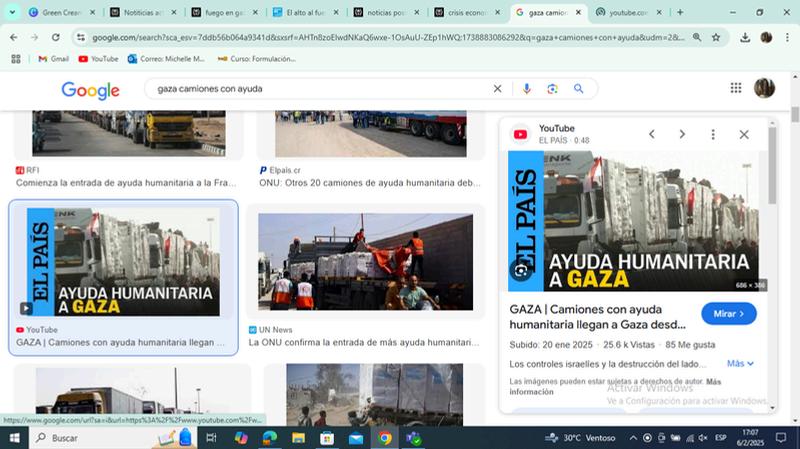Open the Gmail bookmark

(x=54, y=59)
